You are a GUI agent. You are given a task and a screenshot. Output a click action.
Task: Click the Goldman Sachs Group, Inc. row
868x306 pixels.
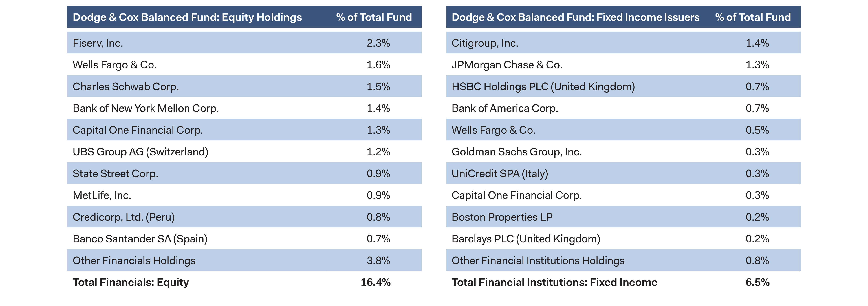pyautogui.click(x=516, y=152)
